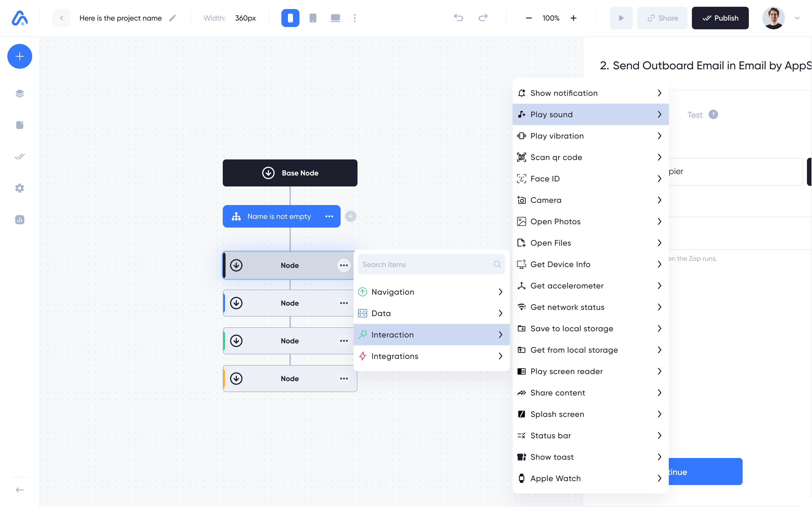Screen dimensions: 812x507
Task: Open the settings gear in left sidebar
Action: [x=20, y=188]
